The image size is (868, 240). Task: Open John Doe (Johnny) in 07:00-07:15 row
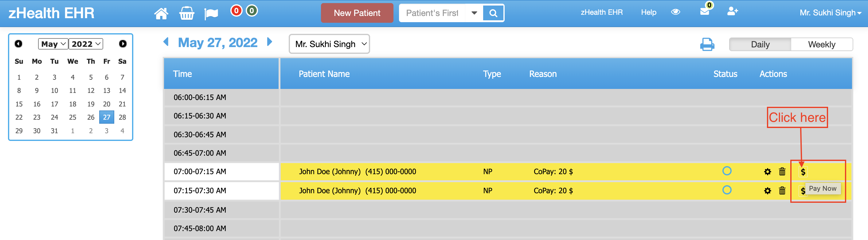(x=330, y=172)
